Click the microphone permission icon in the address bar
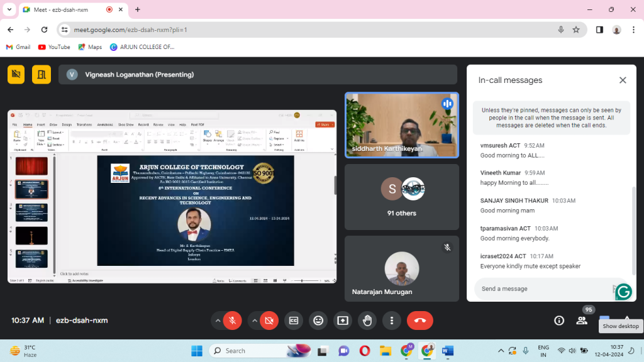The height and width of the screenshot is (362, 644). [x=560, y=30]
